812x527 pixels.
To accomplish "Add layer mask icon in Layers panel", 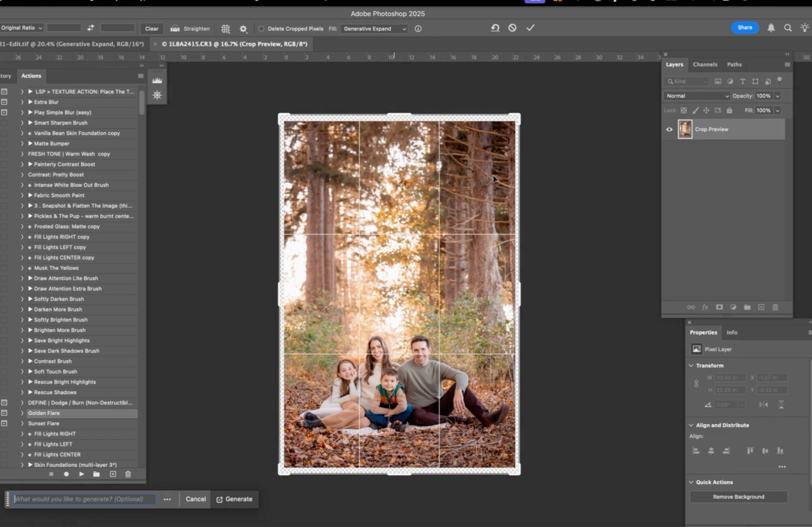I will click(x=719, y=307).
